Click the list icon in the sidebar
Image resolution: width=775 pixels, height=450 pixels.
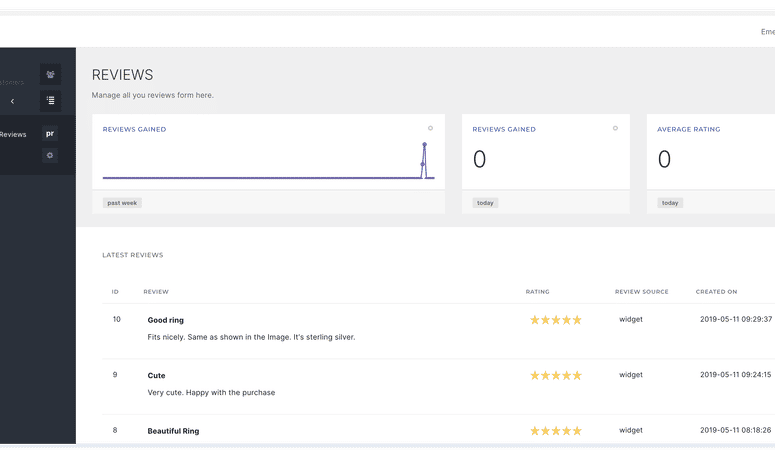(50, 100)
